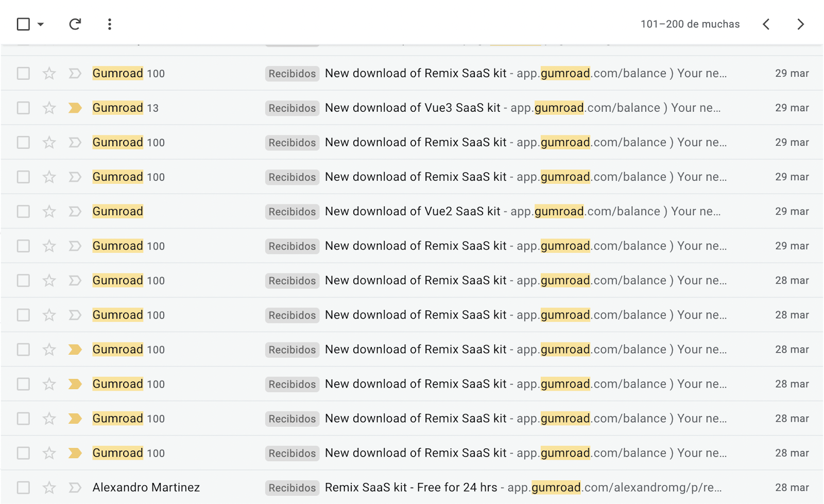Open the three-dot more options menu
824x504 pixels.
pyautogui.click(x=110, y=24)
